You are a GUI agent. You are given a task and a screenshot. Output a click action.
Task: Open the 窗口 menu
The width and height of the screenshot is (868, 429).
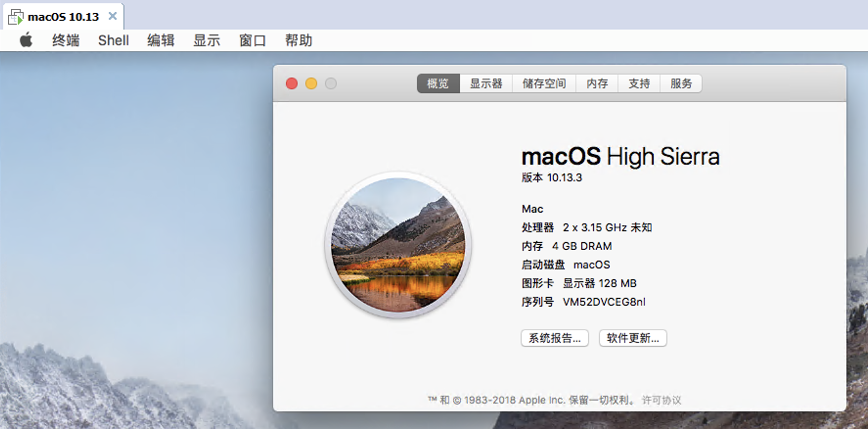pos(252,40)
